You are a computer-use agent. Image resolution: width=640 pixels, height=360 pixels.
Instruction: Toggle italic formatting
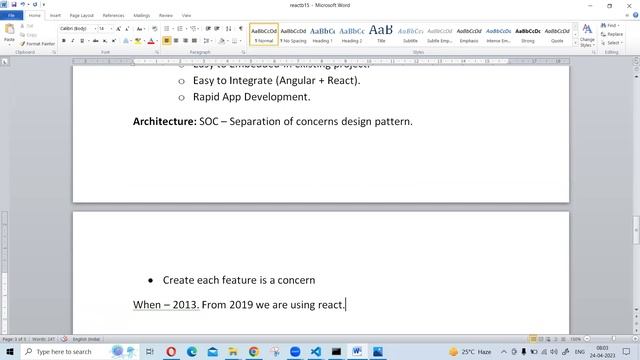(73, 41)
